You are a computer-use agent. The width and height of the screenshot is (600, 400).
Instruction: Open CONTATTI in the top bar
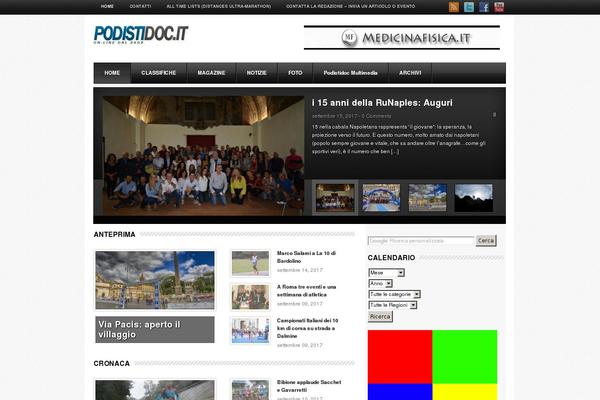pyautogui.click(x=140, y=7)
